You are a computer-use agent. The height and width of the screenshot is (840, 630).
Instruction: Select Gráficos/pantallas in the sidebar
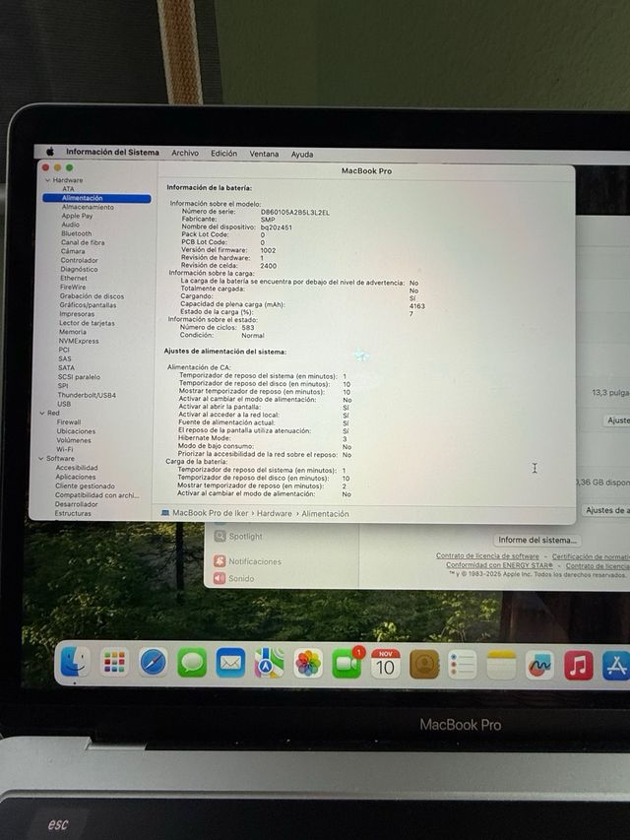(x=88, y=305)
